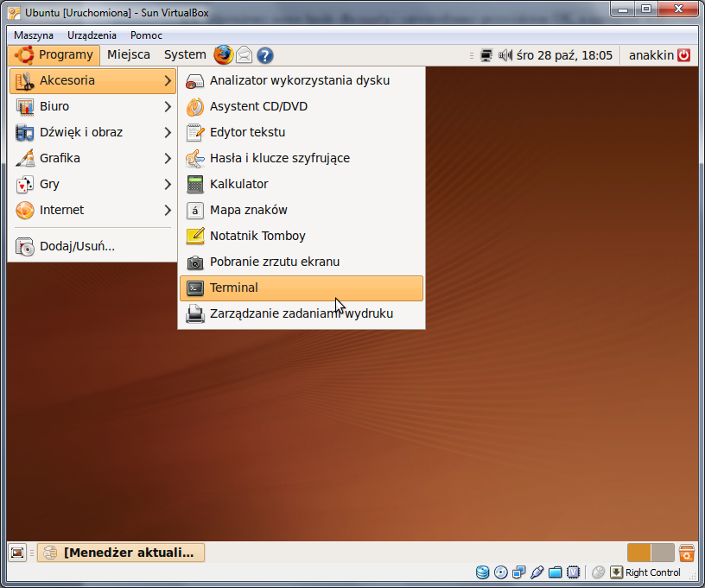Open Mapa znaków
This screenshot has width=705, height=588.
tap(302, 210)
